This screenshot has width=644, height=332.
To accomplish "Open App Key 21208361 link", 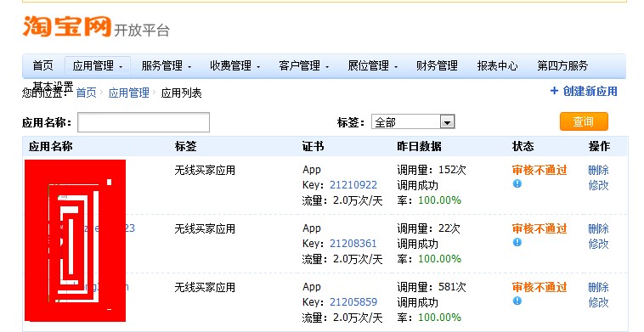I will click(x=353, y=244).
